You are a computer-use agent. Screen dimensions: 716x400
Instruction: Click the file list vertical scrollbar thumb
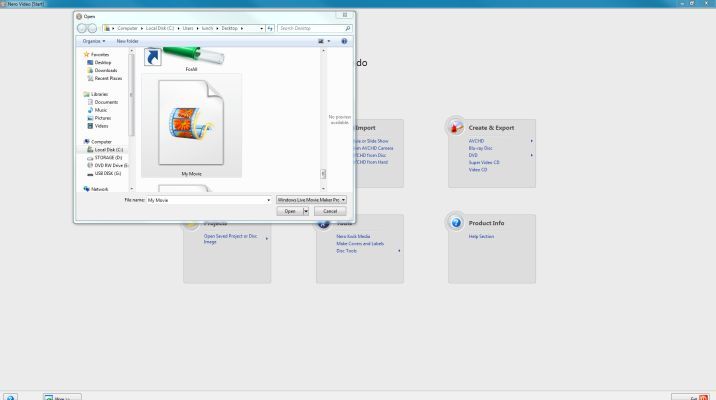[323, 174]
